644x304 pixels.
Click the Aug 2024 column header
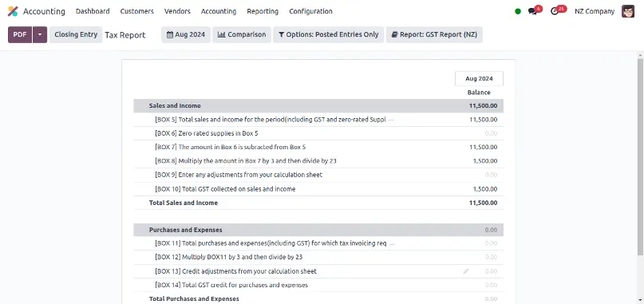tap(479, 78)
